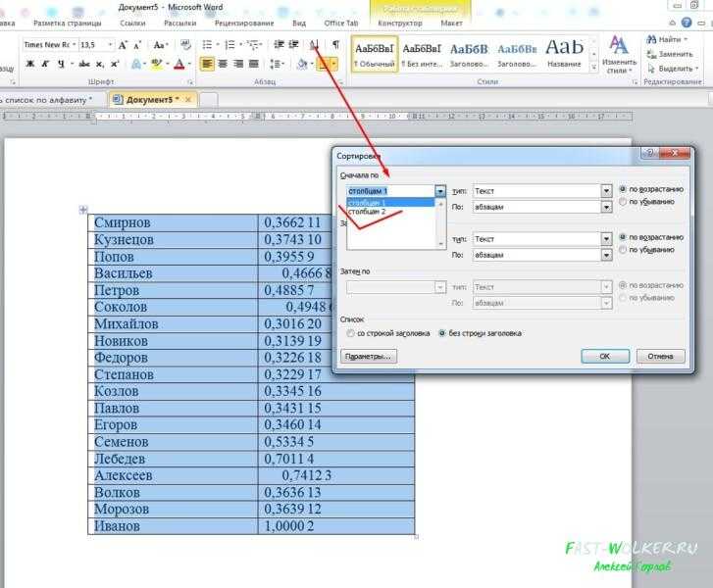This screenshot has width=713, height=588.
Task: Click table cell 'Иванов'
Action: click(x=173, y=526)
